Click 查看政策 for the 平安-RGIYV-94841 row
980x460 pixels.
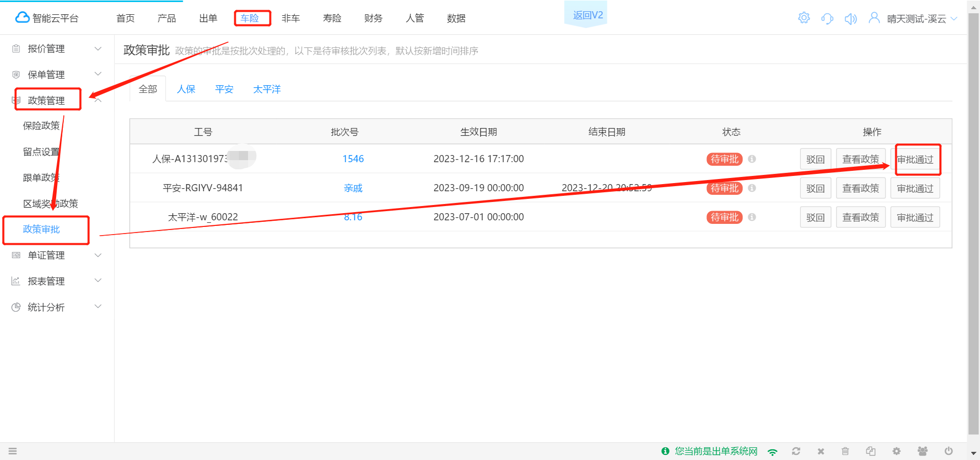[x=861, y=188]
